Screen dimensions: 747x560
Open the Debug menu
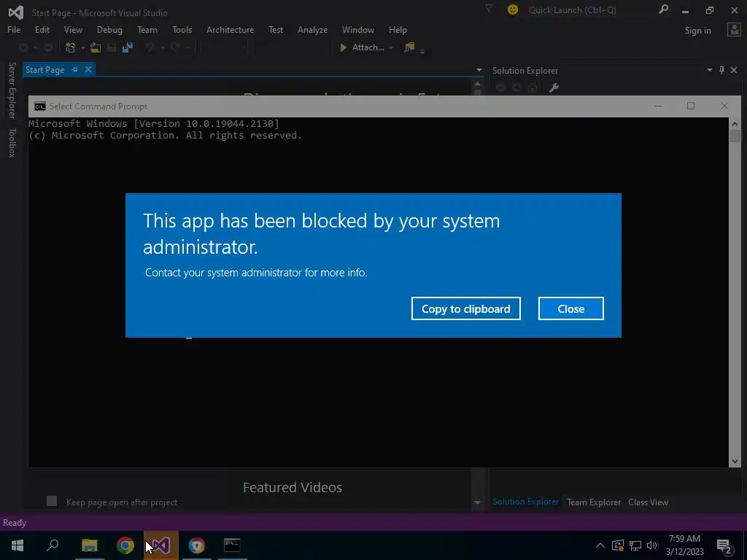pos(109,29)
